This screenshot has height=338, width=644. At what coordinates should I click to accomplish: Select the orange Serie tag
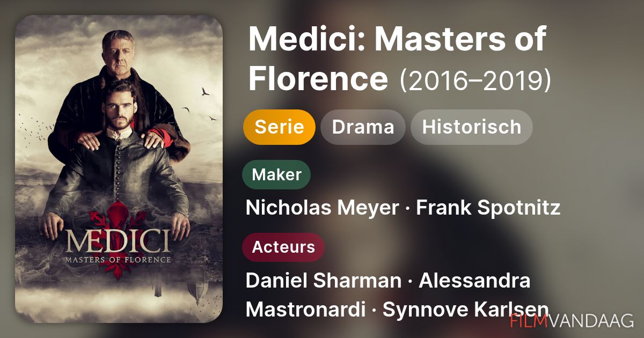[279, 127]
